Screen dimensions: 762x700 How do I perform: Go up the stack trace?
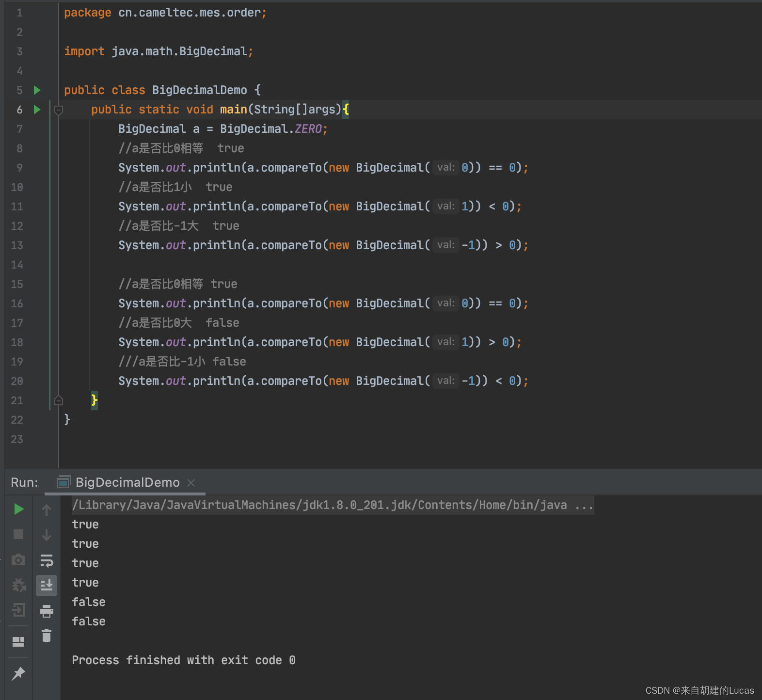(47, 509)
